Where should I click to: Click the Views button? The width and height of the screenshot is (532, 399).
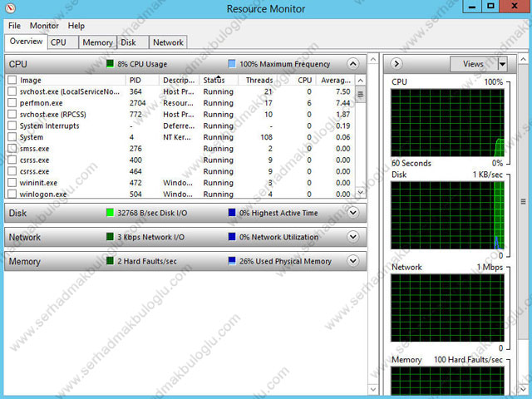coord(474,64)
